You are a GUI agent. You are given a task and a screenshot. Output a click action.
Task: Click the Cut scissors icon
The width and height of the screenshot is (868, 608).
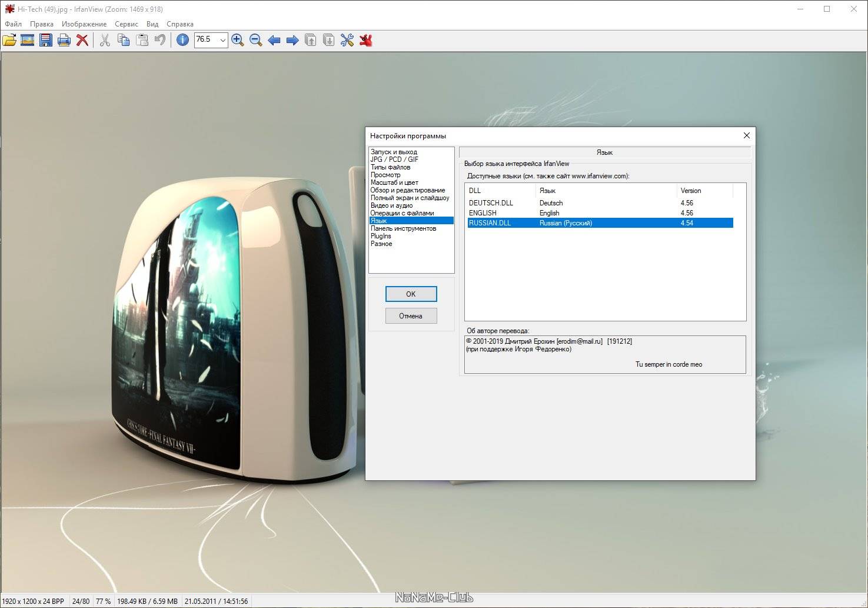(105, 40)
